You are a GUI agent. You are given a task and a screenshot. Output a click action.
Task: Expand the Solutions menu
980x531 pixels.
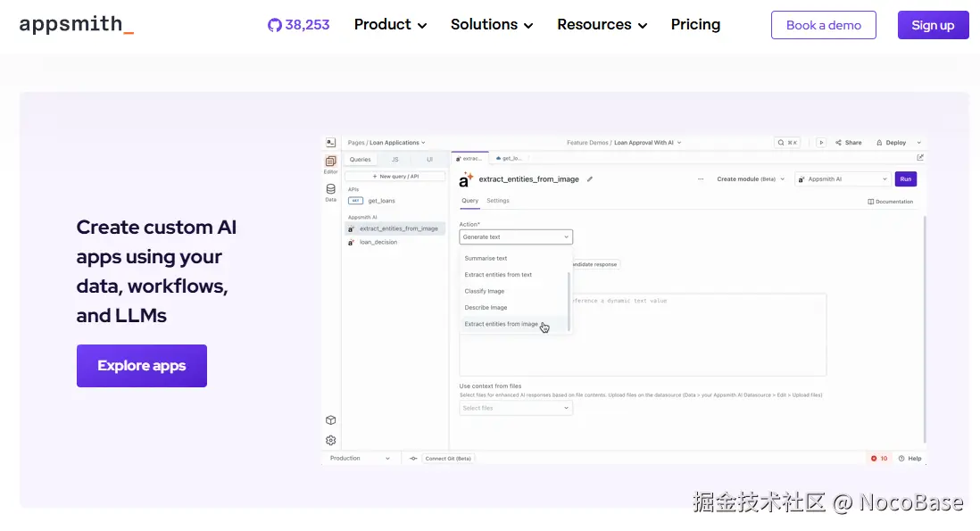(492, 24)
